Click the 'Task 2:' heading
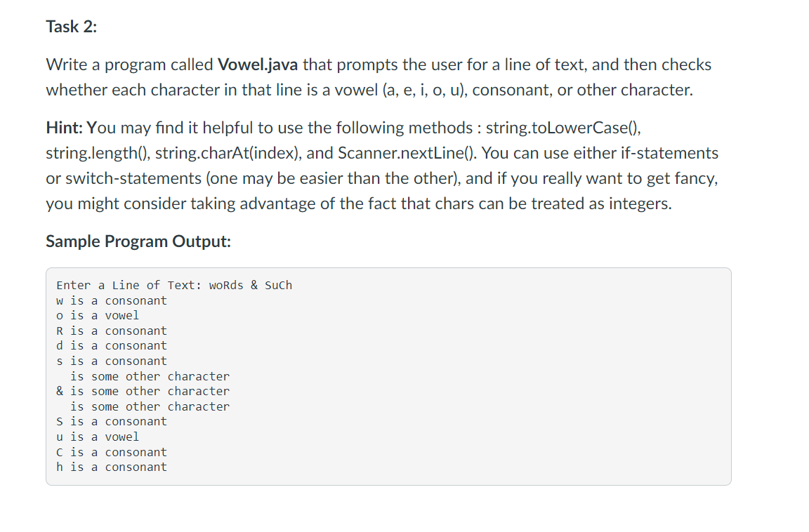 pyautogui.click(x=71, y=27)
